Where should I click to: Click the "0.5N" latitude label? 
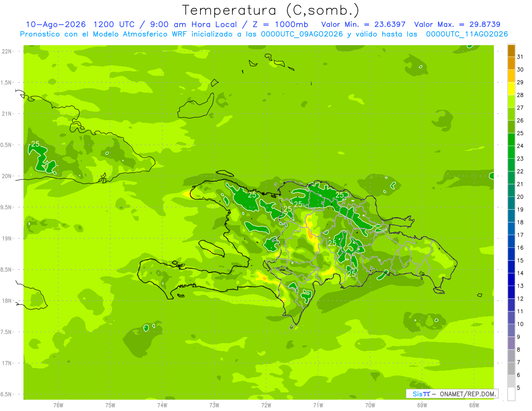7,145
